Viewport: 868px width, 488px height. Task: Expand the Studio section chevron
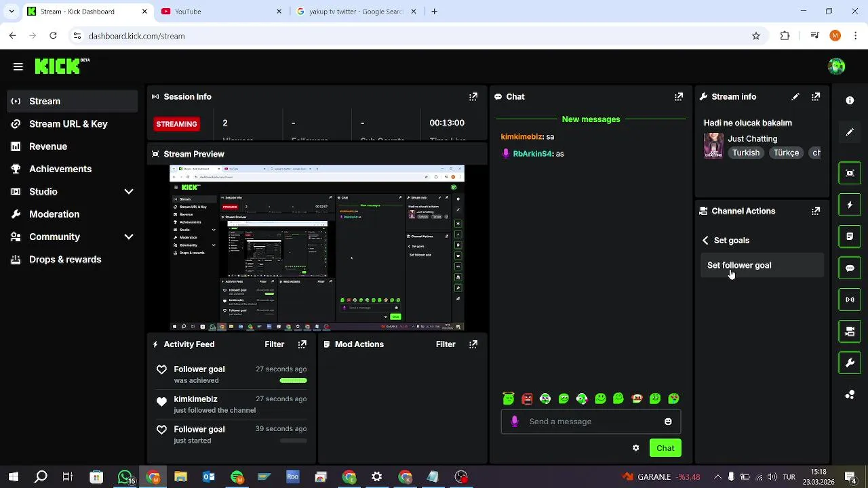pos(129,192)
